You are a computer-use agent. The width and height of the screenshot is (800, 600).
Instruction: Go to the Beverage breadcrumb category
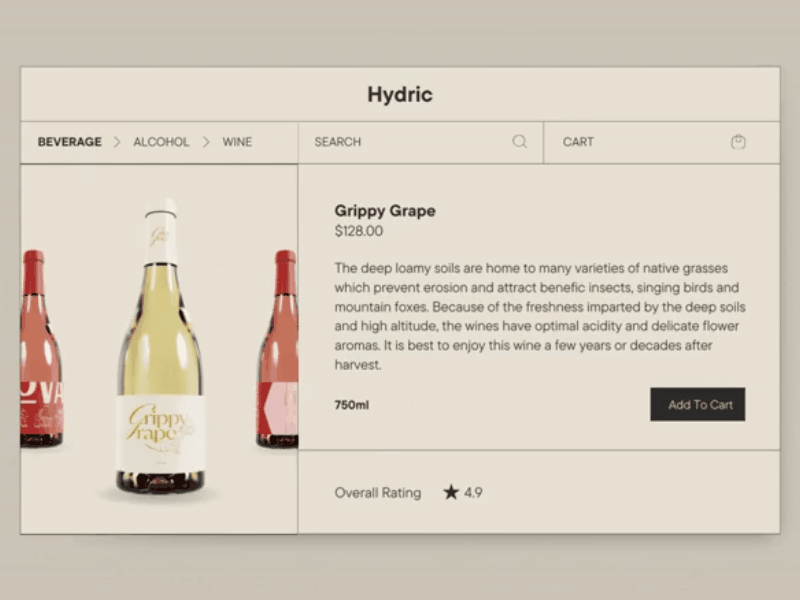(69, 142)
